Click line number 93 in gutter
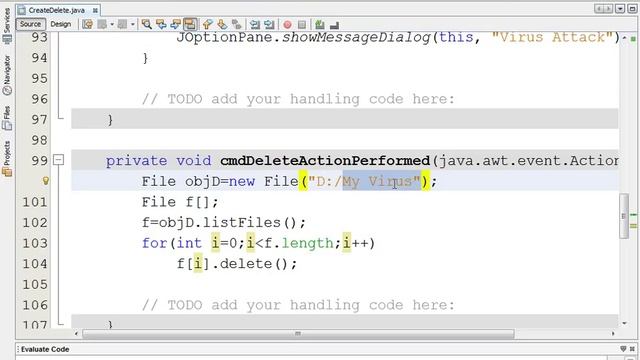 (x=39, y=38)
